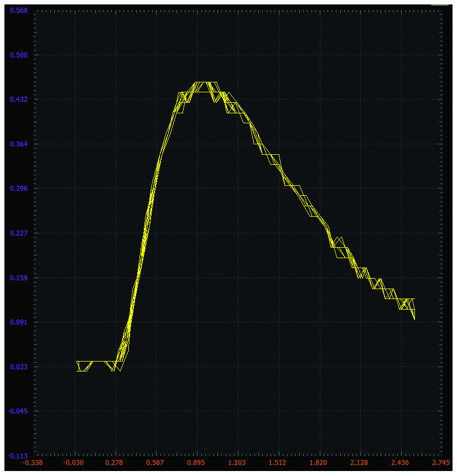Select the 2.745 x-axis maximum label
The height and width of the screenshot is (476, 457).
441,463
